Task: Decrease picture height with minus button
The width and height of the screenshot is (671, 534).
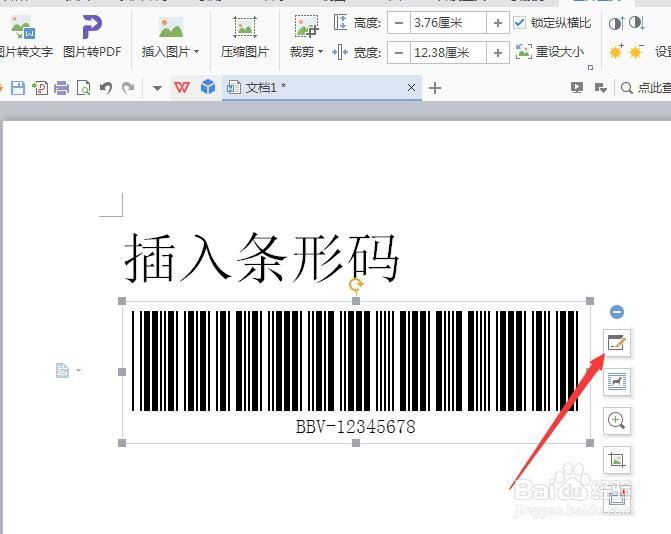Action: [399, 23]
